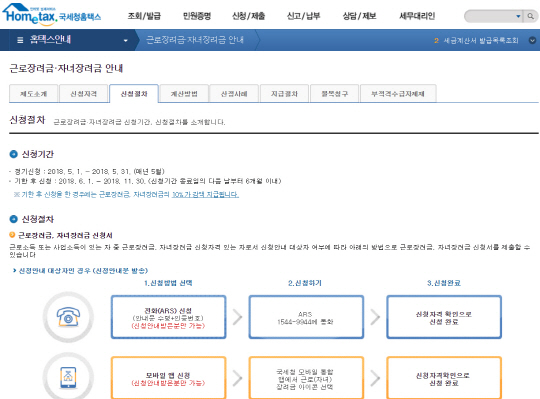The image size is (540, 399).
Task: Switch to the 계산방법 tab
Action: (x=184, y=94)
